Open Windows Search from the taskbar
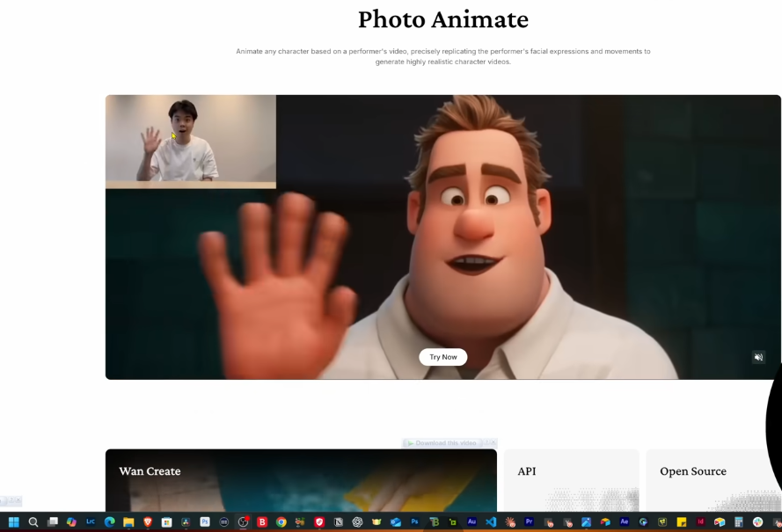This screenshot has height=532, width=782. coord(33,521)
